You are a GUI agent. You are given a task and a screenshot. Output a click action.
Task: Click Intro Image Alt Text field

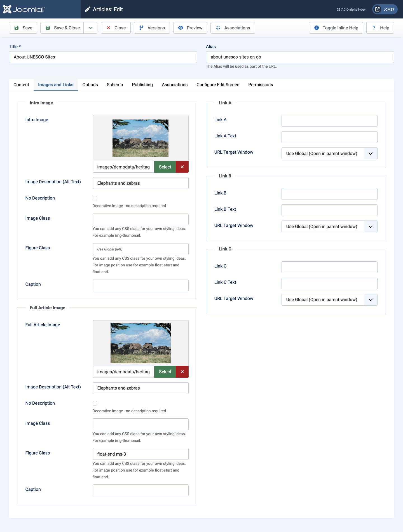point(140,183)
